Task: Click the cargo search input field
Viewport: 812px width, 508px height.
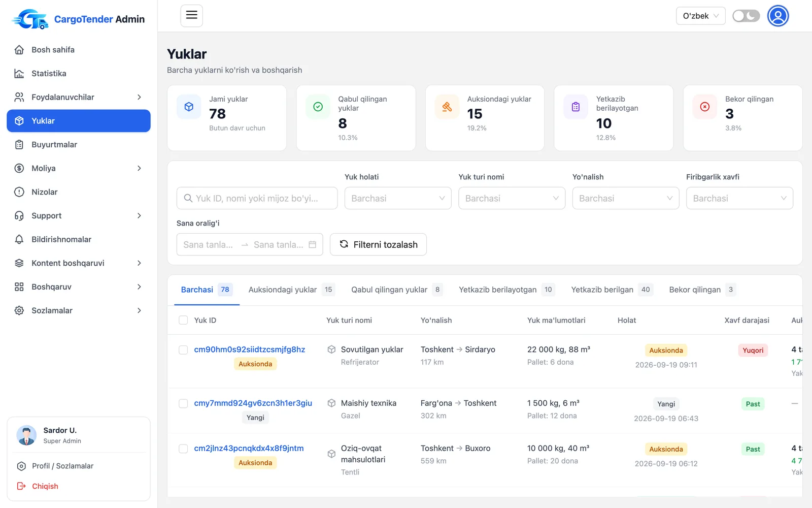Action: pyautogui.click(x=257, y=198)
